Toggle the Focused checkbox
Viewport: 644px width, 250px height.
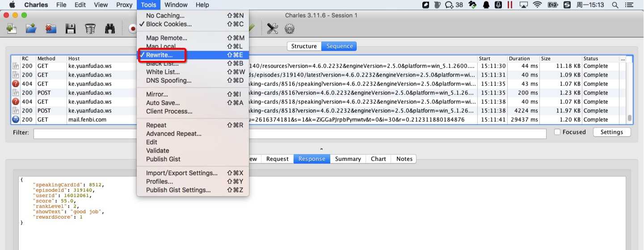coord(557,132)
